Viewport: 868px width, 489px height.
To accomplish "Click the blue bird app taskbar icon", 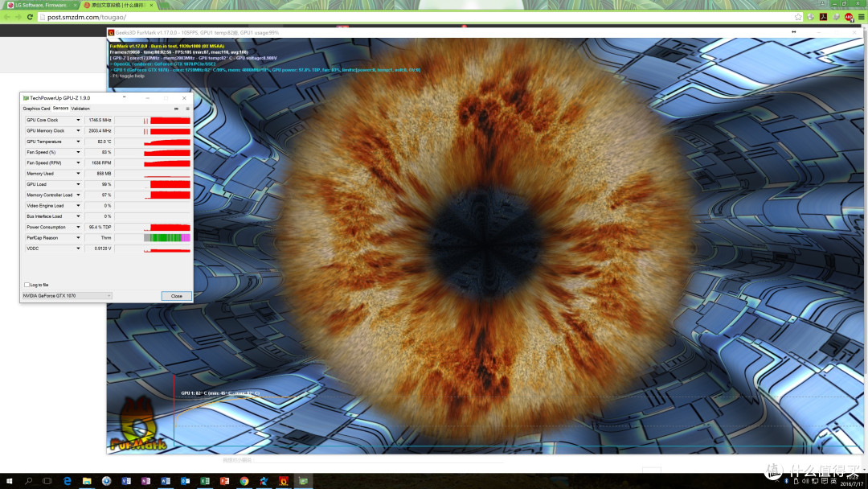I will click(264, 481).
